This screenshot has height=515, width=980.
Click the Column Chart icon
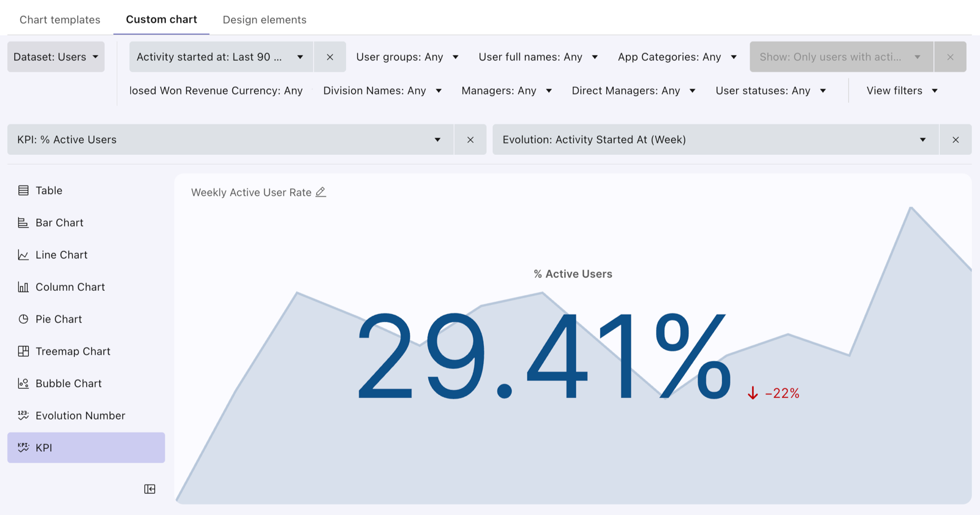[x=23, y=287]
